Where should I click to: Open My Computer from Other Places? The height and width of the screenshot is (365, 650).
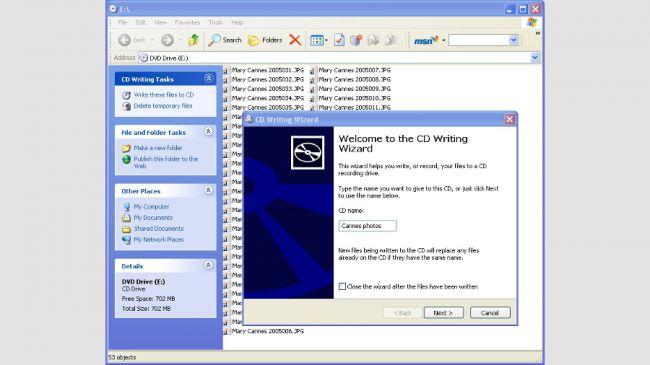(x=151, y=207)
